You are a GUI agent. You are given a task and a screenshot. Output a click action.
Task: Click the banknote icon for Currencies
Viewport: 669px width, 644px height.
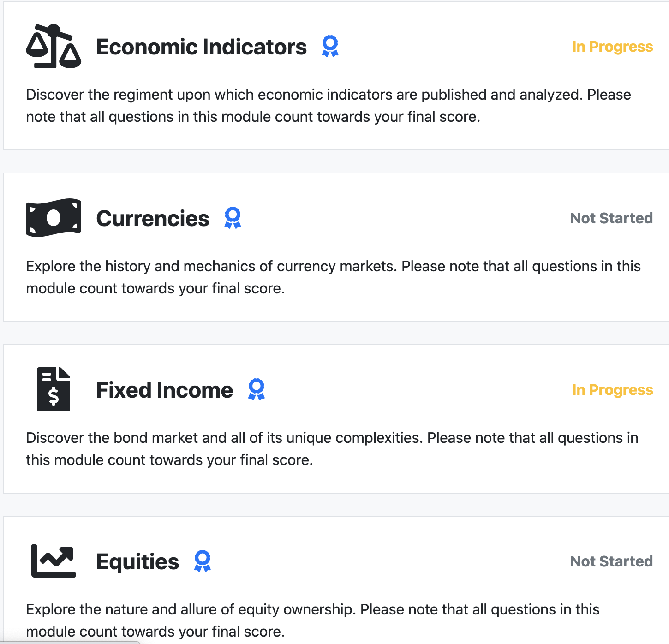click(54, 218)
